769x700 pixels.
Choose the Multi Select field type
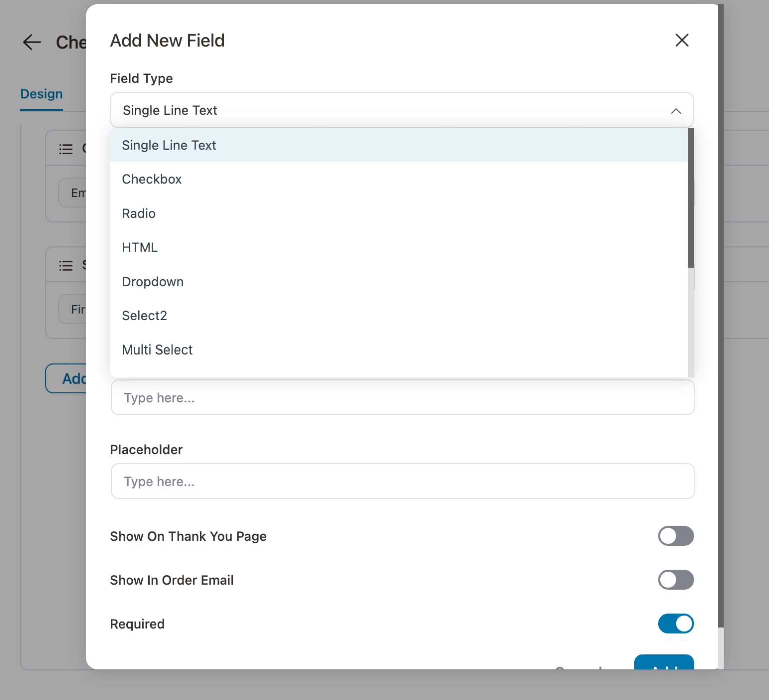click(157, 349)
